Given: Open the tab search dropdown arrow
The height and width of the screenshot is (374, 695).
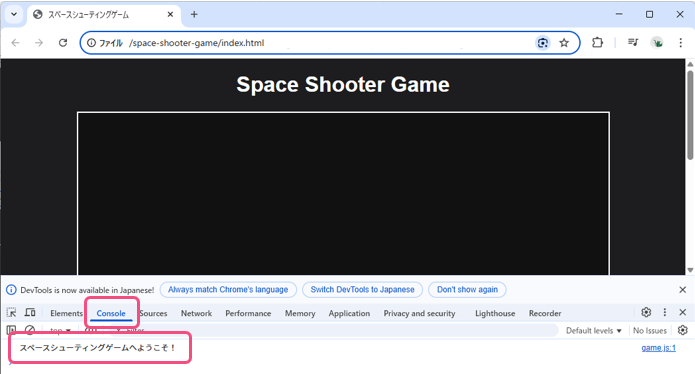Looking at the screenshot, I should 14,14.
